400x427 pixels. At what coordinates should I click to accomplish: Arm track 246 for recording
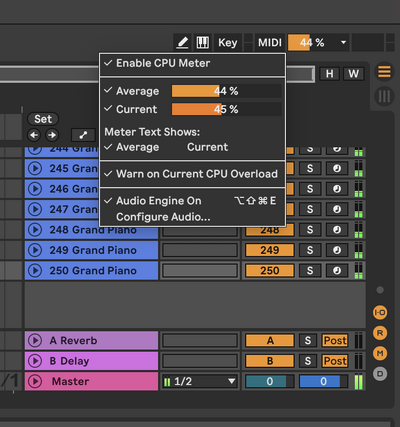point(337,189)
